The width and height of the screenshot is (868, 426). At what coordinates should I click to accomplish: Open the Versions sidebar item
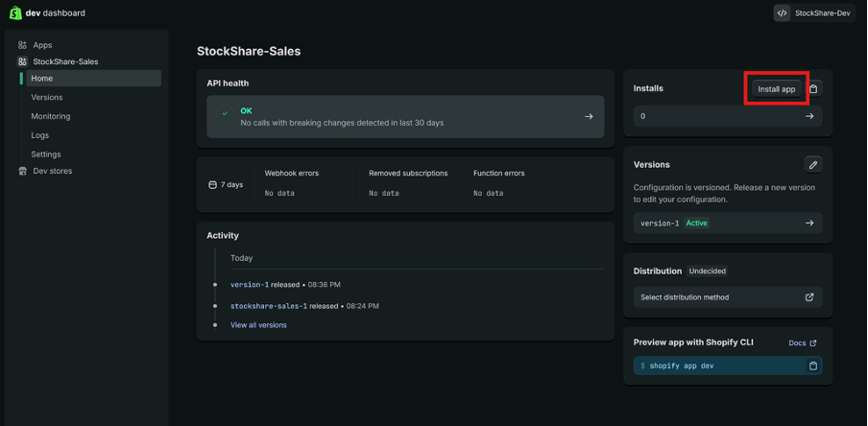point(47,97)
